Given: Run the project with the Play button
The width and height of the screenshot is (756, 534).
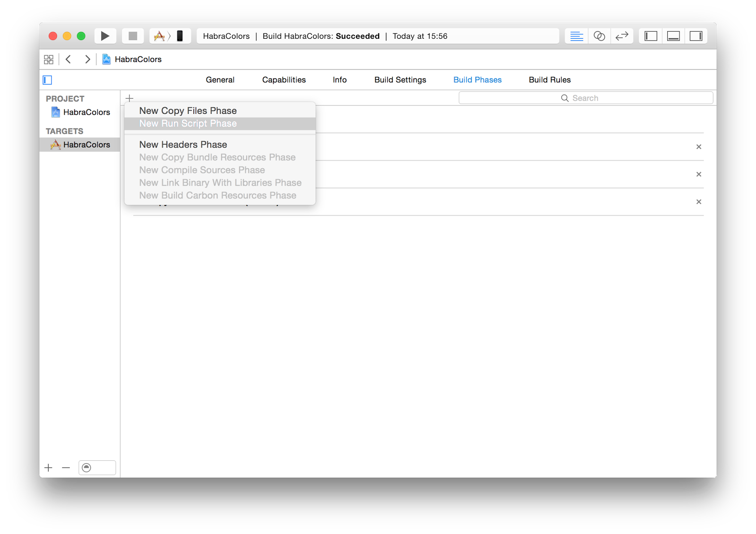Looking at the screenshot, I should point(105,36).
